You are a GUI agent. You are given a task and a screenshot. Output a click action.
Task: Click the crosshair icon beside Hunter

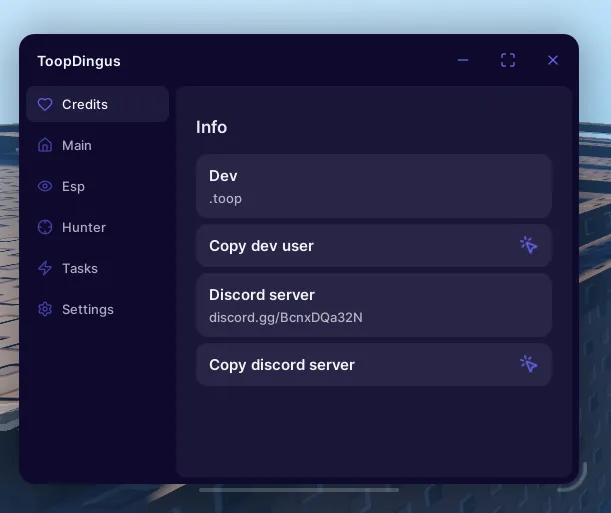pyautogui.click(x=45, y=227)
